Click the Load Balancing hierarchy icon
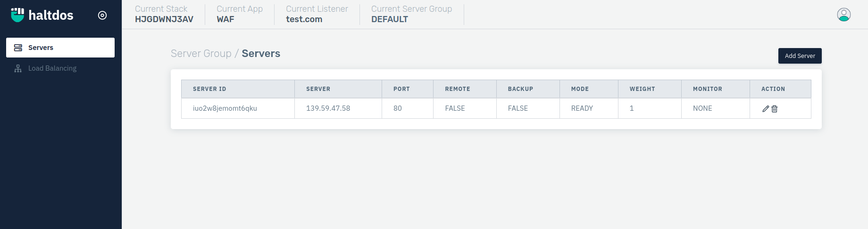The image size is (868, 229). point(18,68)
